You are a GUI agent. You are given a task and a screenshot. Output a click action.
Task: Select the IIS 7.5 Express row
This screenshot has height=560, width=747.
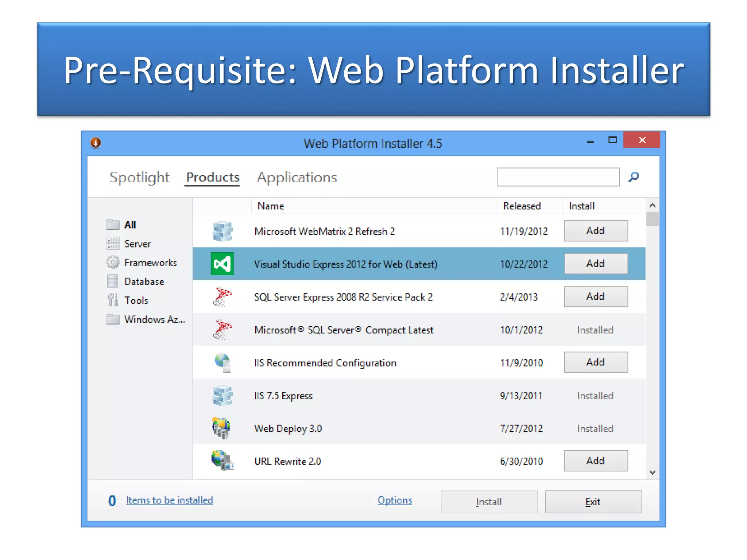[419, 395]
